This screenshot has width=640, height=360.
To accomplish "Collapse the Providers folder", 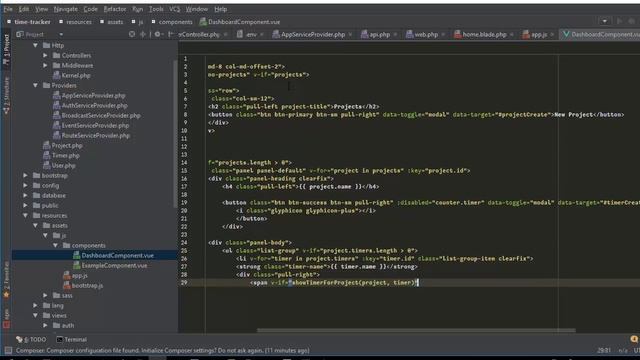I will coord(36,85).
